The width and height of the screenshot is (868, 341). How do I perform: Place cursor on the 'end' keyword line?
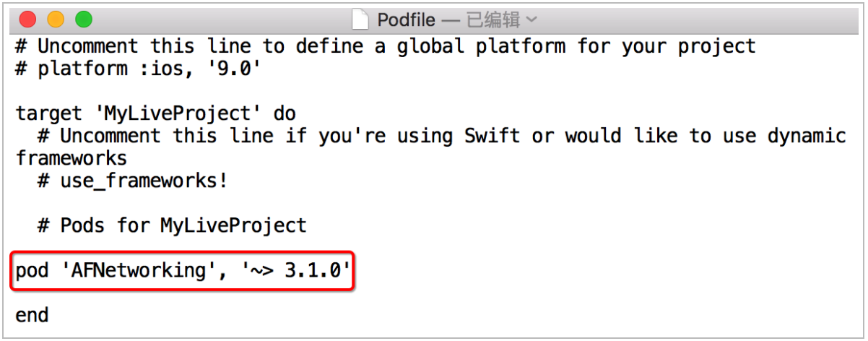[x=32, y=316]
